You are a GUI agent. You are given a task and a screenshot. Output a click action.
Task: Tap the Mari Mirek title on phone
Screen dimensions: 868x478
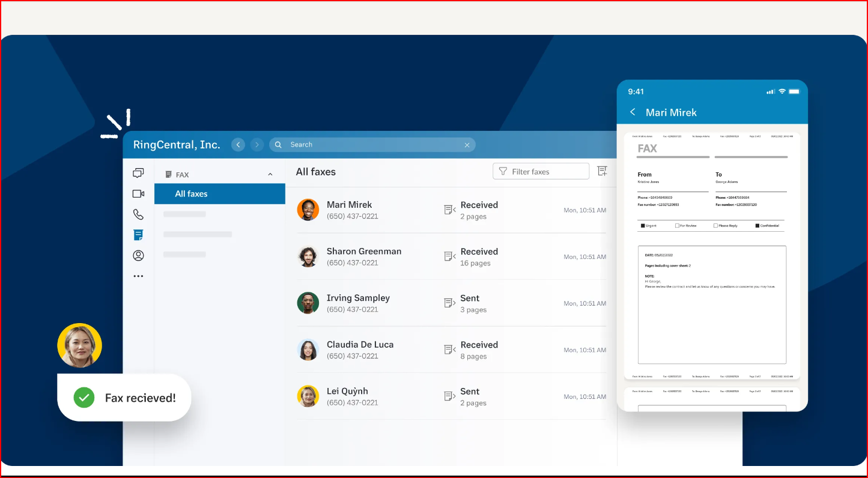pos(671,112)
